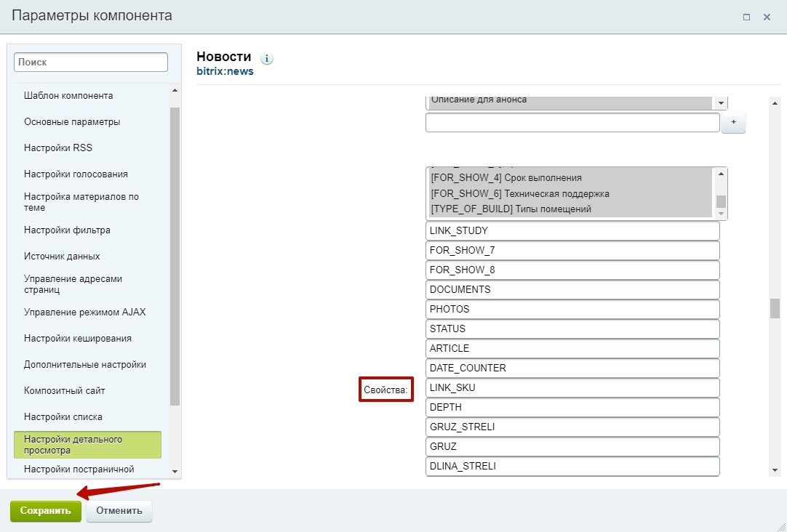This screenshot has width=787, height=532.
Task: Click the LINK_SKU property field
Action: click(x=572, y=387)
